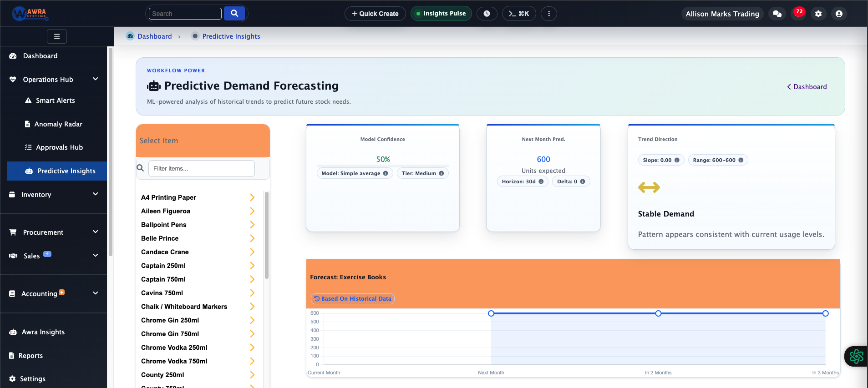
Task: Open the chat messages icon
Action: [x=777, y=14]
